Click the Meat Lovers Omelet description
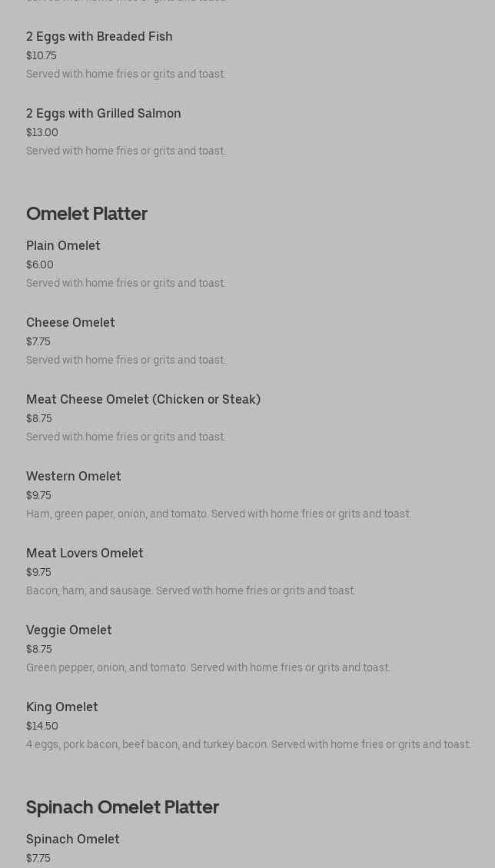The height and width of the screenshot is (868, 495). click(191, 591)
